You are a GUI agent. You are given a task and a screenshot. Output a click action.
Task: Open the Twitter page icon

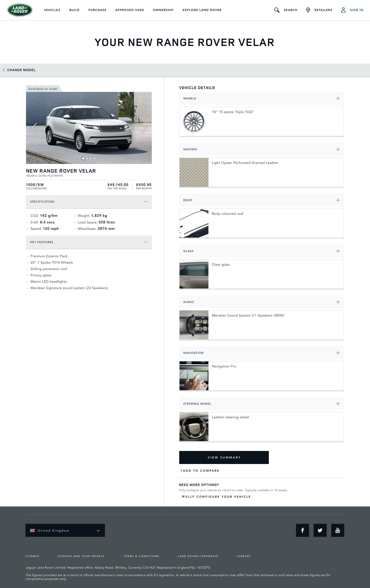click(x=320, y=530)
